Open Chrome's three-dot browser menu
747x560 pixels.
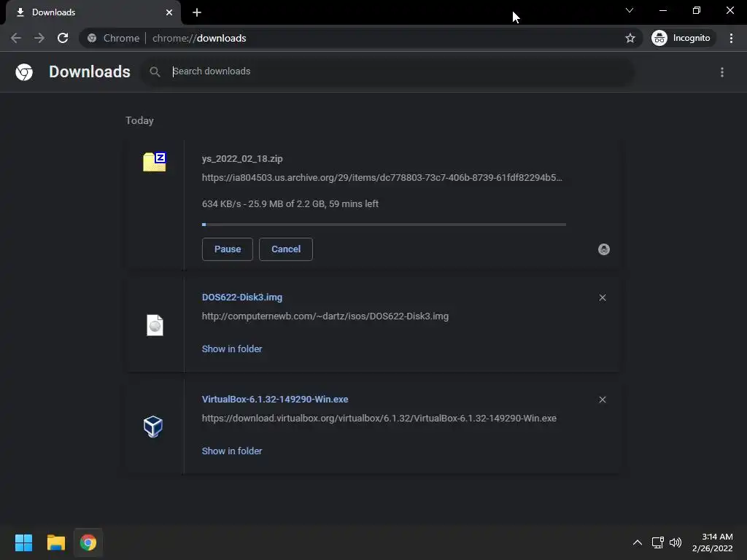pos(731,38)
